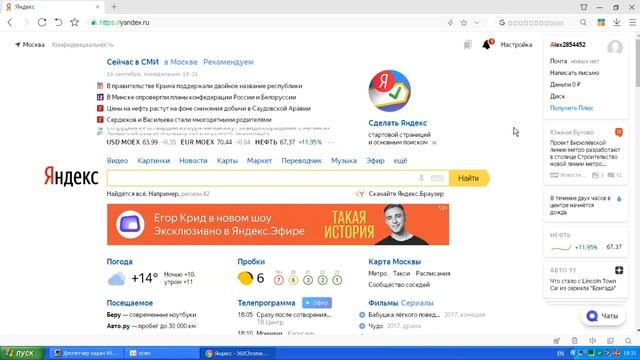Click Скачайте Яндекс.Браузер link

pos(406,194)
